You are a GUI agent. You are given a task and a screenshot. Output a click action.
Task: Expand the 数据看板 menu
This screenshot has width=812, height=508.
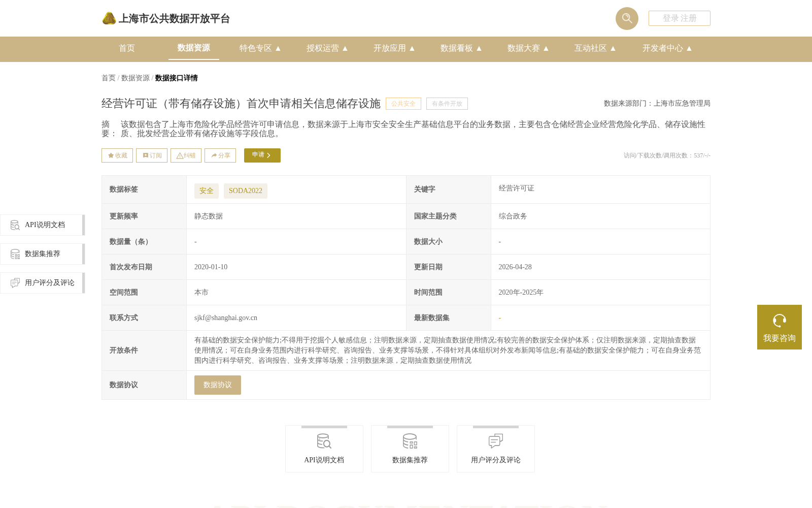tap(461, 48)
